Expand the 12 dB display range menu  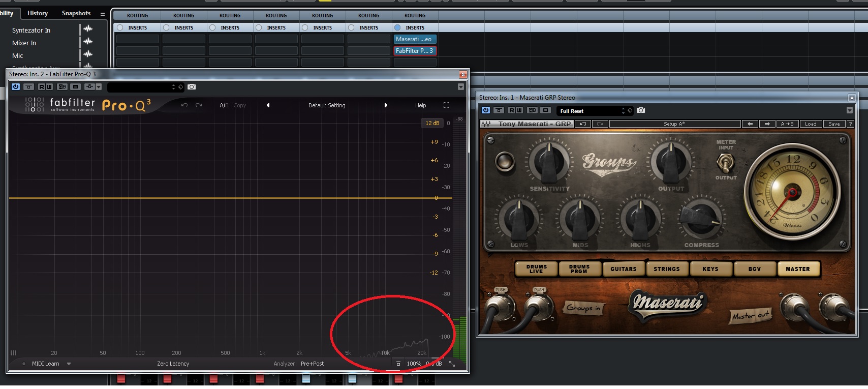click(432, 123)
